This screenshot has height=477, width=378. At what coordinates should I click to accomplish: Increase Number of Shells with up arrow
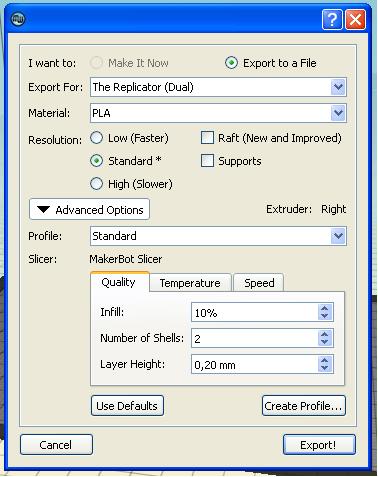point(325,334)
